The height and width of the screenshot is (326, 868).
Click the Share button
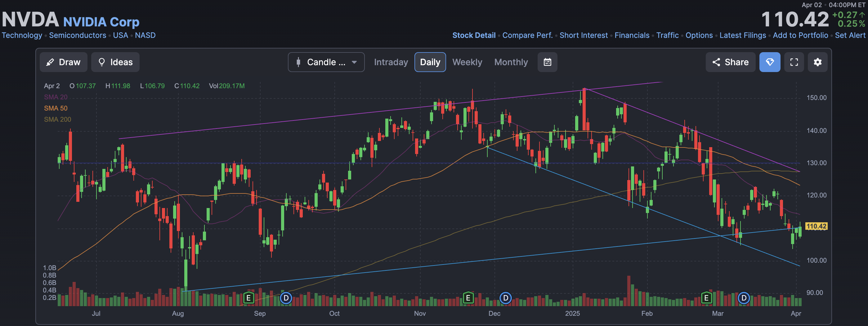tap(730, 62)
